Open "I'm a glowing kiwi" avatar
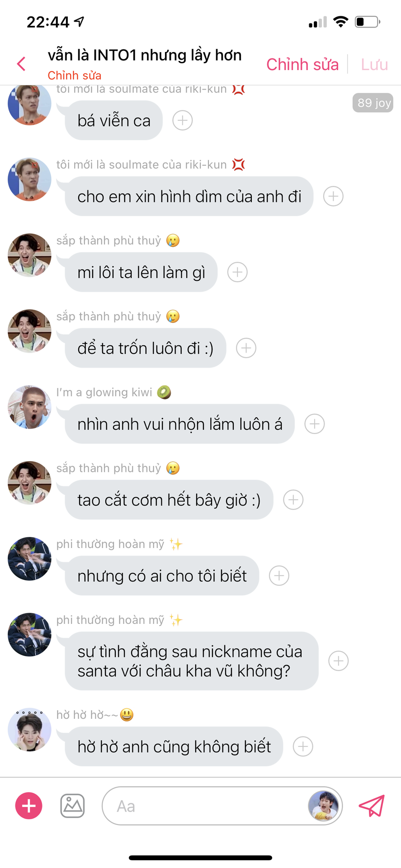401x868 pixels. coord(29,407)
